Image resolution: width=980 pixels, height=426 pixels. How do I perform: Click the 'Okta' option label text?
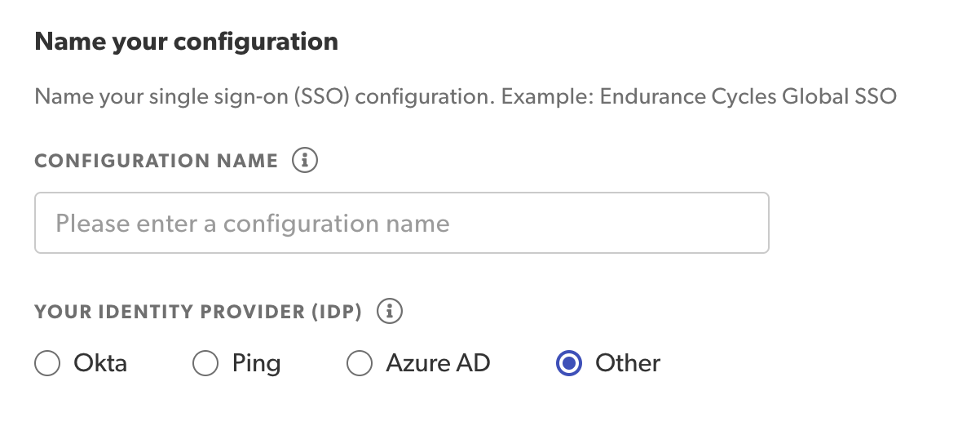100,362
